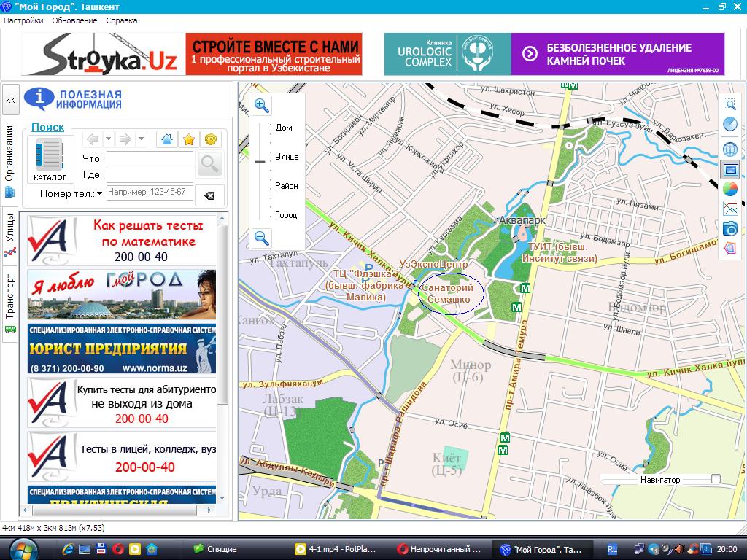Image resolution: width=747 pixels, height=560 pixels.
Task: Select the area zoom tool on map toolbar
Action: tap(729, 104)
